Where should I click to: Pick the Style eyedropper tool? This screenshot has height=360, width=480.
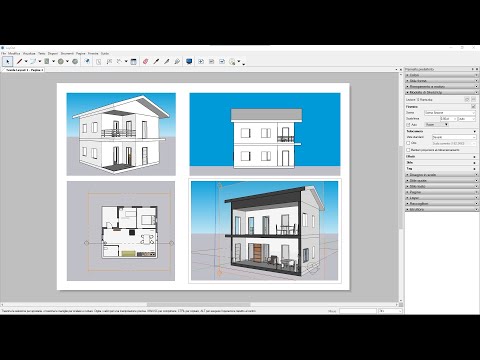[x=156, y=61]
